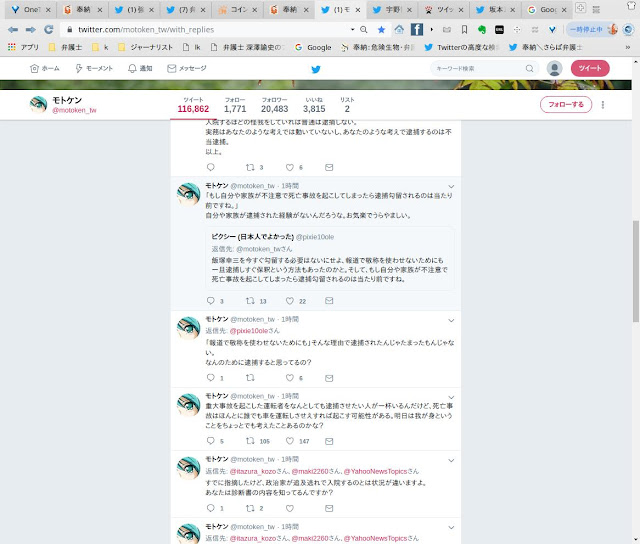This screenshot has height=544, width=640.
Task: Retweet the tweet with 13 retweets
Action: [250, 301]
